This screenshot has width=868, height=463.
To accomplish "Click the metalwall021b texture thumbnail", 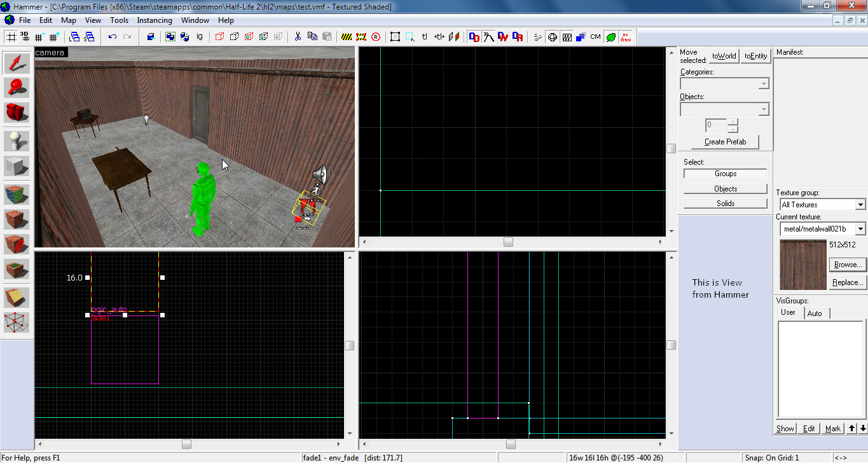I will (803, 265).
